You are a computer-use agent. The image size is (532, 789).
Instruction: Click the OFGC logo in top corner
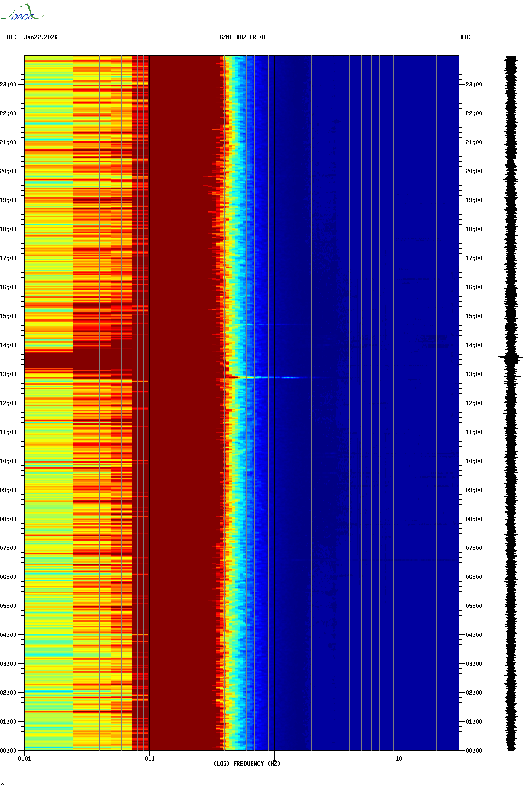(x=22, y=13)
